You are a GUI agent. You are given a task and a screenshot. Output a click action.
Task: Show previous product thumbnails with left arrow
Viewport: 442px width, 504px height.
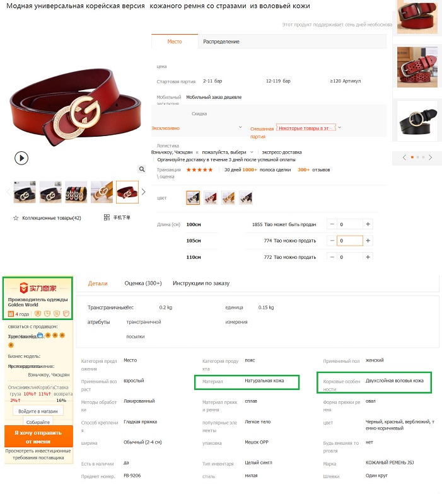(8, 192)
